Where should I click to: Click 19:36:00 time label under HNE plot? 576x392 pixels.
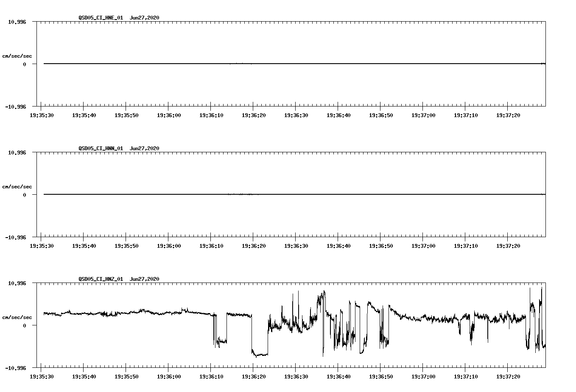[169, 115]
